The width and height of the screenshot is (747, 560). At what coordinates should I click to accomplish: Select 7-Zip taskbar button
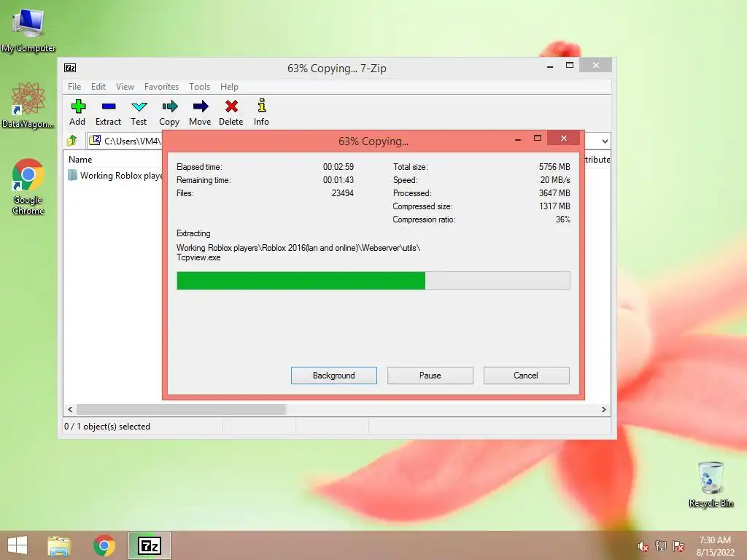[149, 545]
